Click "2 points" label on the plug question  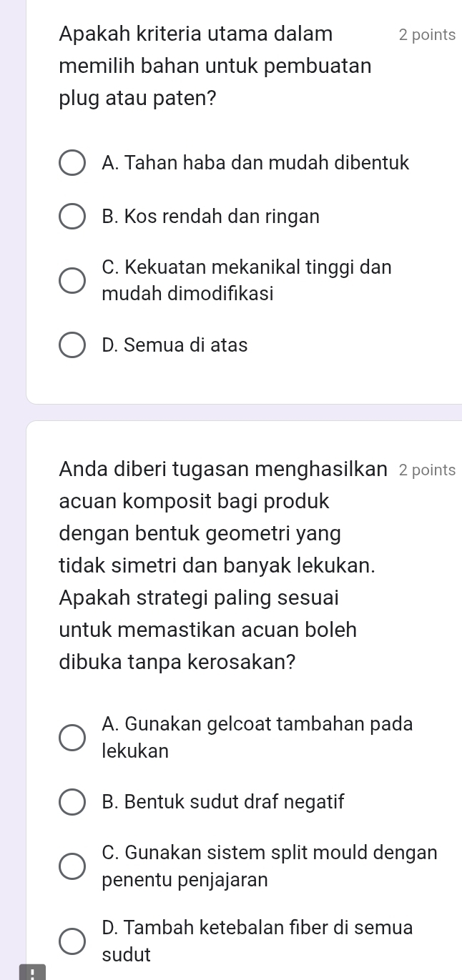click(427, 35)
